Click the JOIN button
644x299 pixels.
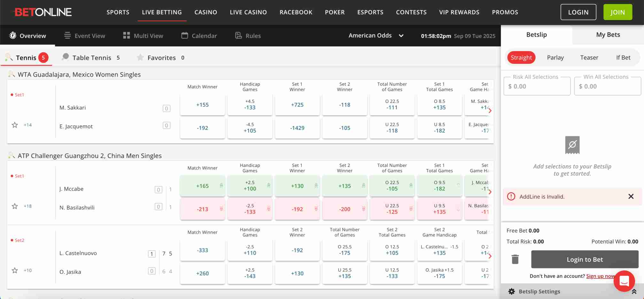point(617,12)
